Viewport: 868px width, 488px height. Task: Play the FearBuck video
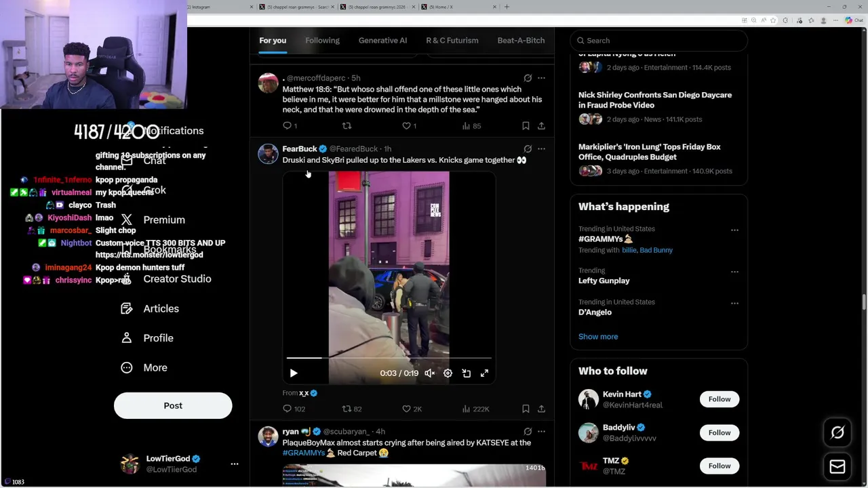[x=294, y=373]
